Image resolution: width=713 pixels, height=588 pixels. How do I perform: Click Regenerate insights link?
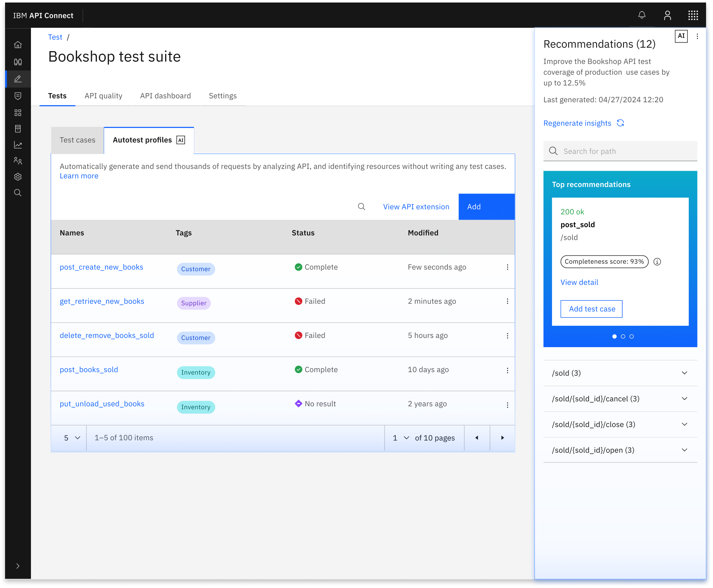[x=577, y=123]
